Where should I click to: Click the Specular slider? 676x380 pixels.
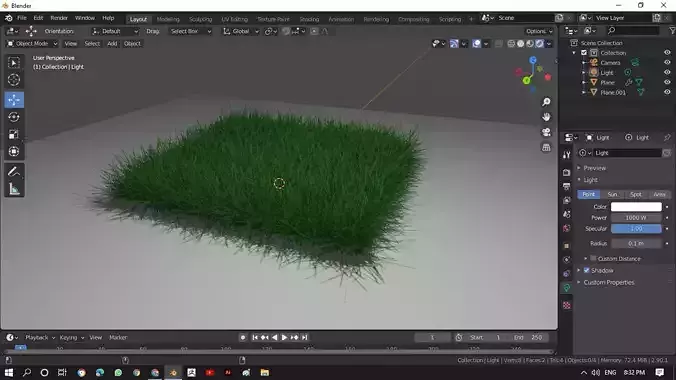tap(636, 229)
